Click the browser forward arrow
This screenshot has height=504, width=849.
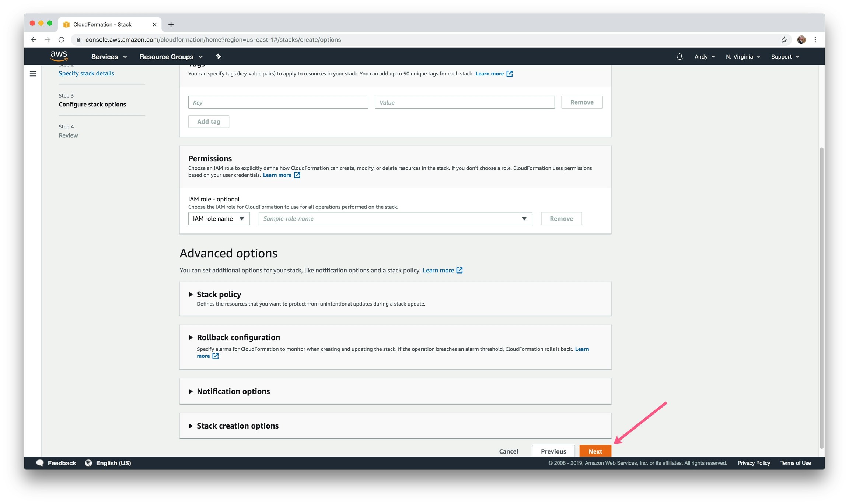point(48,39)
